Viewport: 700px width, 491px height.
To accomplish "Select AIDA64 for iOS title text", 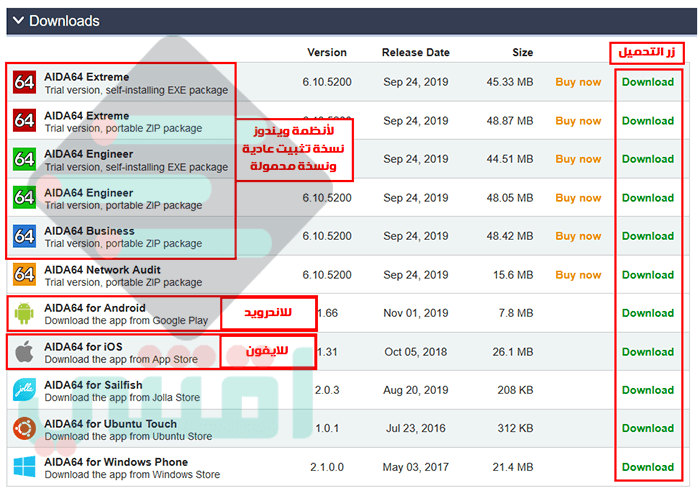I will [83, 347].
